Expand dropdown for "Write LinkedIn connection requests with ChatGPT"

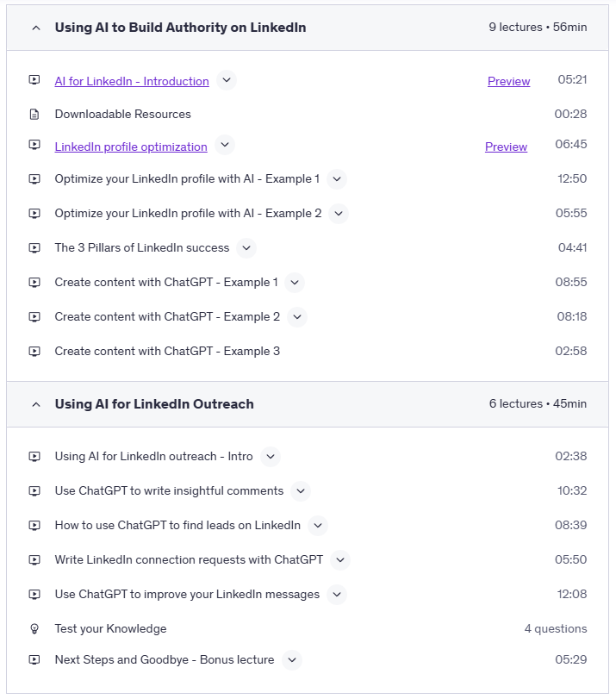click(340, 559)
